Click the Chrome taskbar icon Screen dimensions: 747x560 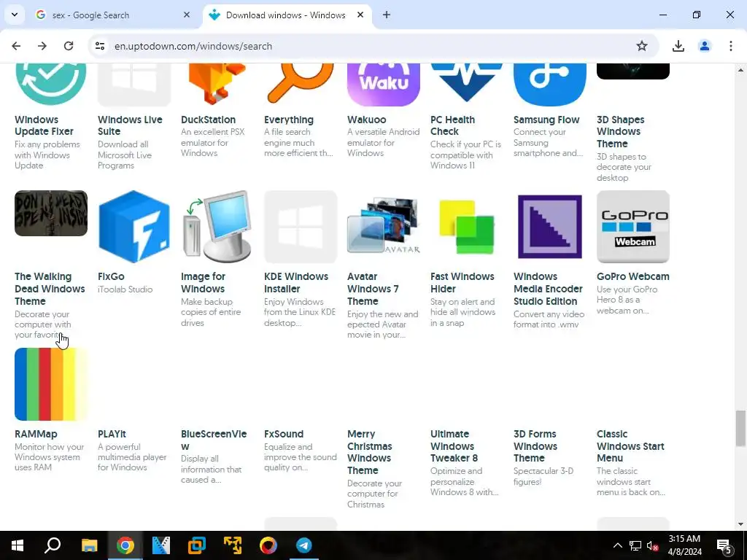pyautogui.click(x=125, y=545)
